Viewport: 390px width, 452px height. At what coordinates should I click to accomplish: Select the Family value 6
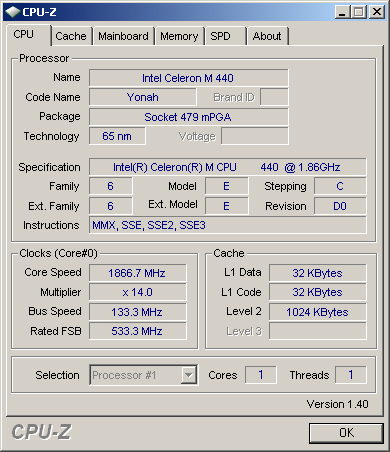(x=111, y=186)
